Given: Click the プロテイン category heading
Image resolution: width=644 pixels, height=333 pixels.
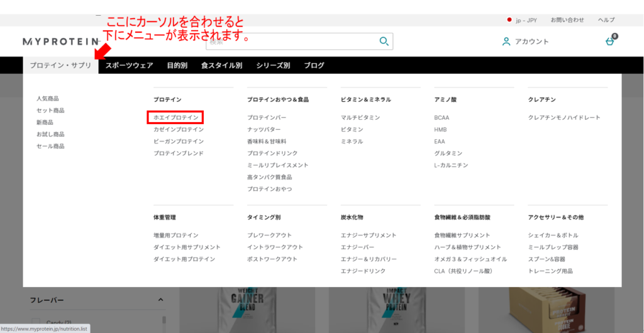Looking at the screenshot, I should [x=167, y=99].
